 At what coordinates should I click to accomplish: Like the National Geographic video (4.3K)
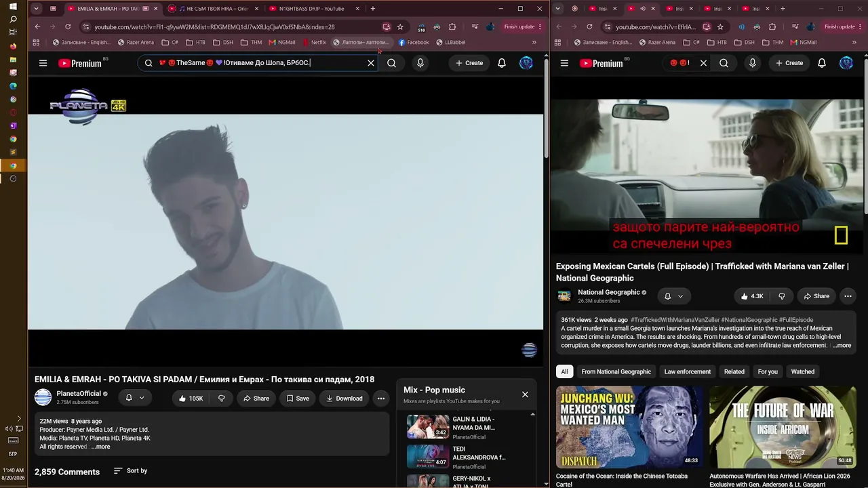pos(752,296)
